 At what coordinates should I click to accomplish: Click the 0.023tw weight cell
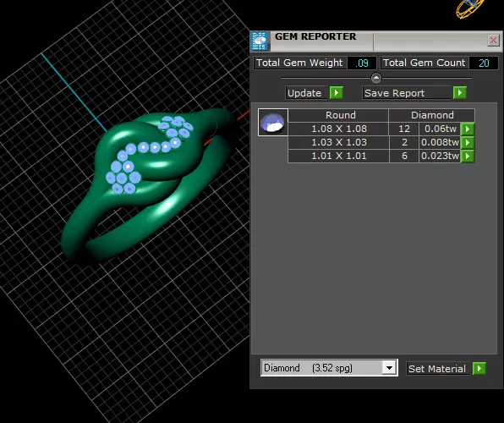(440, 156)
